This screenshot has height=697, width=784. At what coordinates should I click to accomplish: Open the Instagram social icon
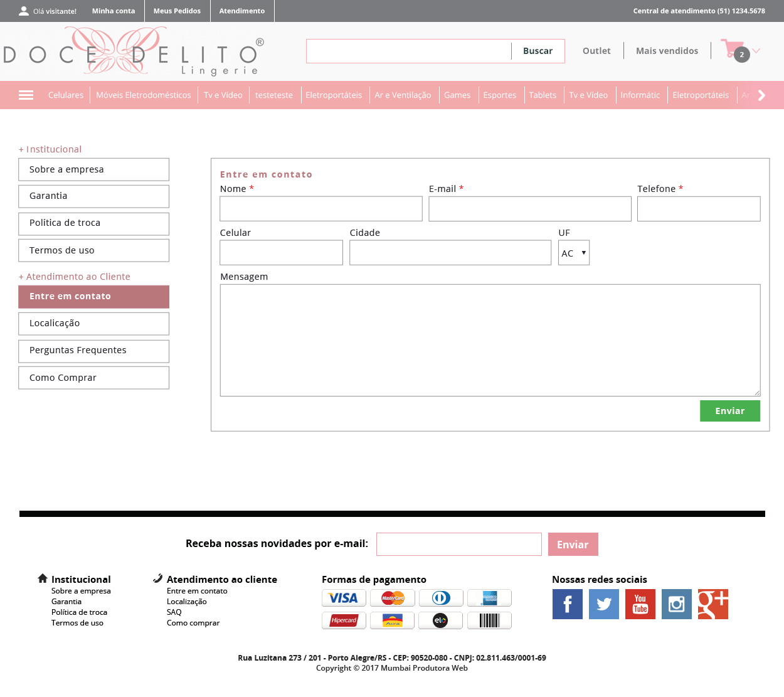[676, 604]
